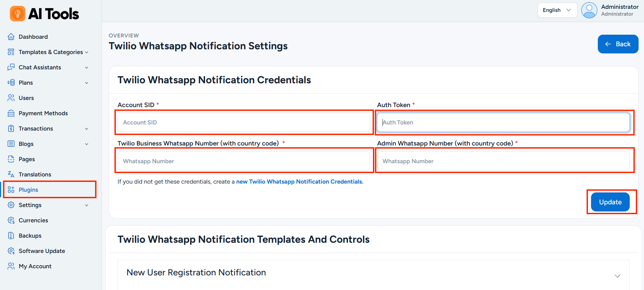Click the Settings gear icon
The image size is (644, 290).
coord(11,205)
